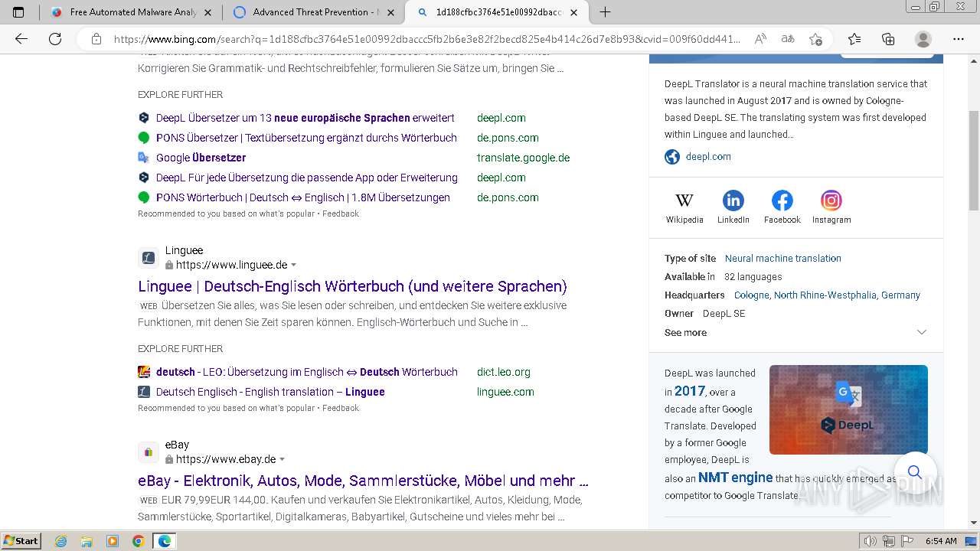Screen dimensions: 980x551
Task: Click the https://www.ebay.de URL text
Action: (x=226, y=459)
